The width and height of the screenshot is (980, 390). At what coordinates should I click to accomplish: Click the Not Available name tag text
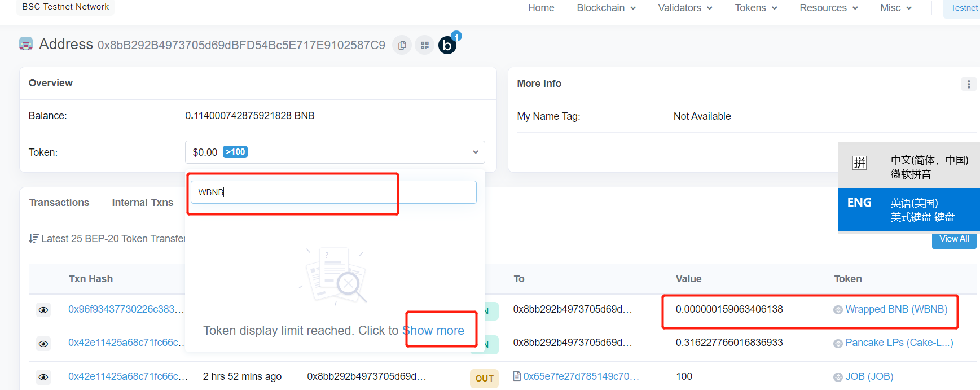702,116
